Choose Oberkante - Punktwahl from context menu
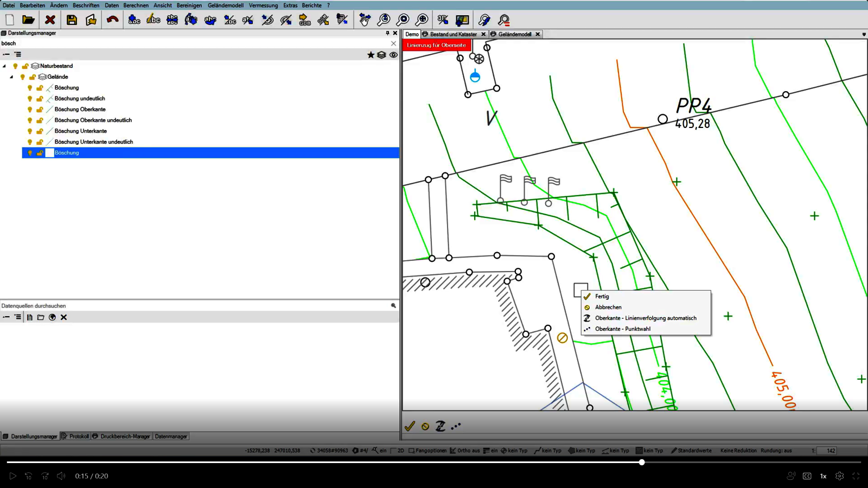The width and height of the screenshot is (868, 488). pos(622,329)
